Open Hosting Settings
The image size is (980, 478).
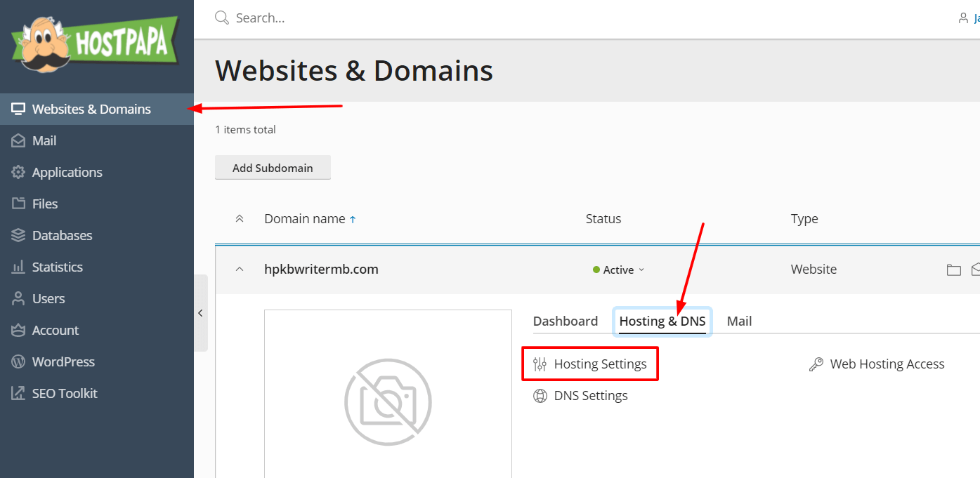click(x=599, y=364)
